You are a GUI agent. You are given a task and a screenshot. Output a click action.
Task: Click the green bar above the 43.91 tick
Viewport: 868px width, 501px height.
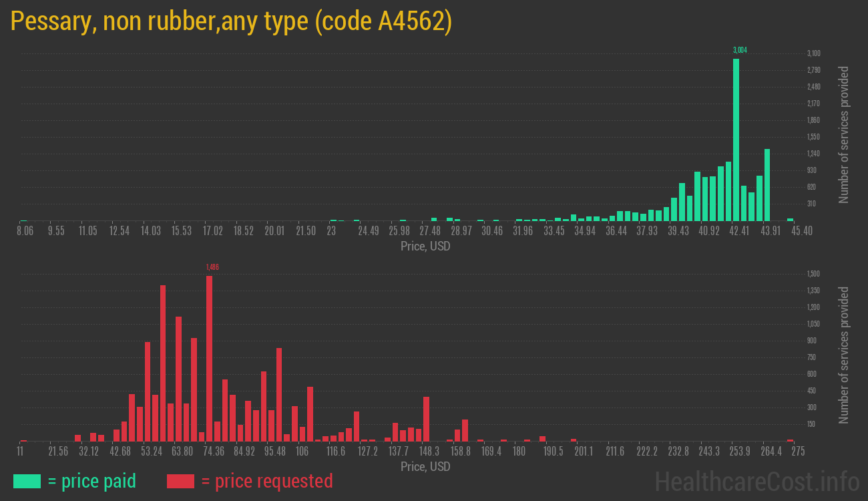(767, 184)
